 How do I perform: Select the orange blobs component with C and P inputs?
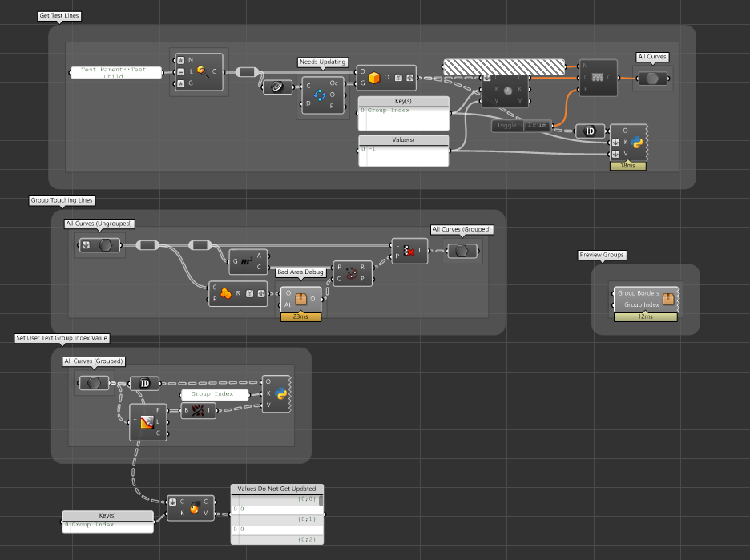tap(238, 294)
